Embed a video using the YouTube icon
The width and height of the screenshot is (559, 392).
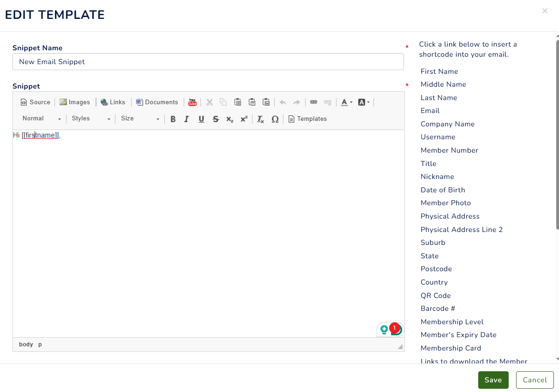point(192,102)
